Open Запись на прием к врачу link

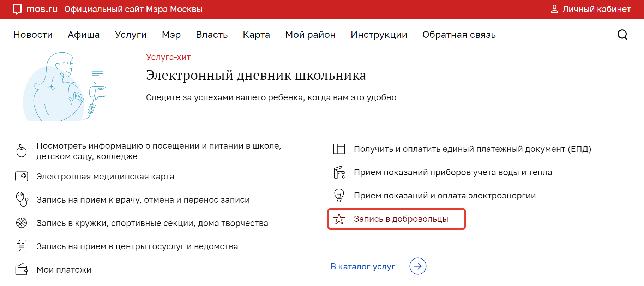click(x=143, y=200)
